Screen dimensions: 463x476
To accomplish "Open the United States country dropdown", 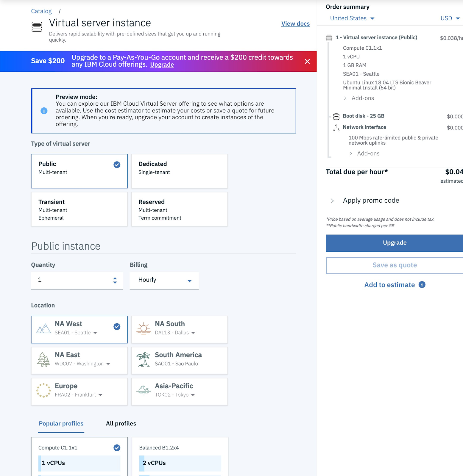I will point(352,18).
